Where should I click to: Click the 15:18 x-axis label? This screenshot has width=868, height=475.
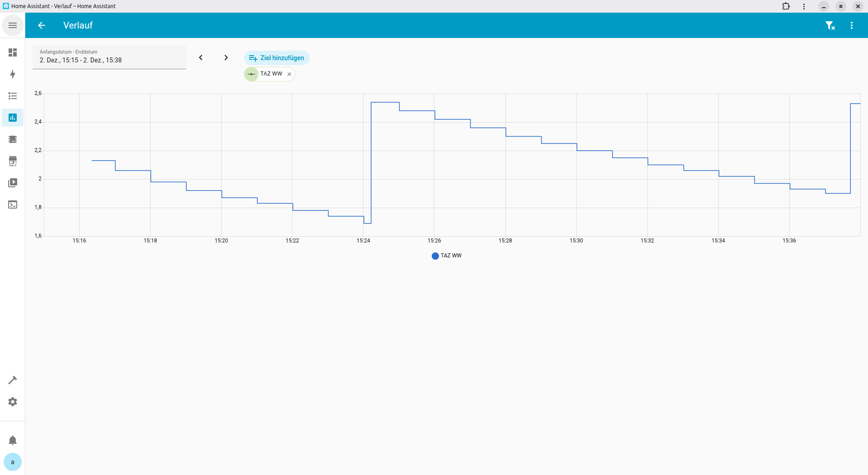(x=151, y=241)
